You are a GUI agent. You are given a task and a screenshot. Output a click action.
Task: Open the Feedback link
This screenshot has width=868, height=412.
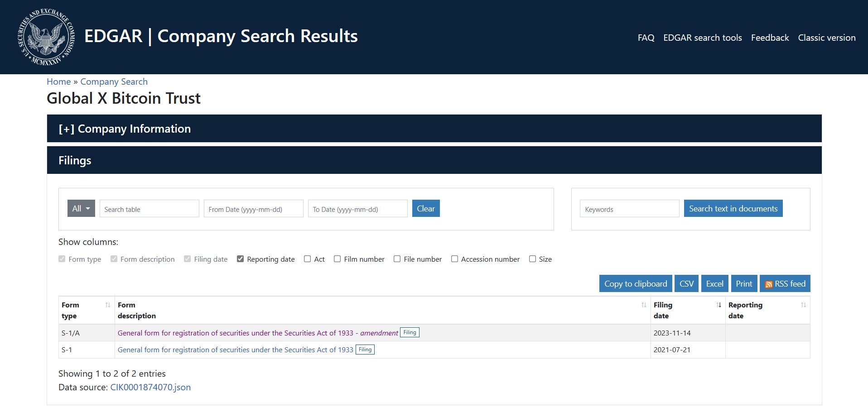coord(770,38)
